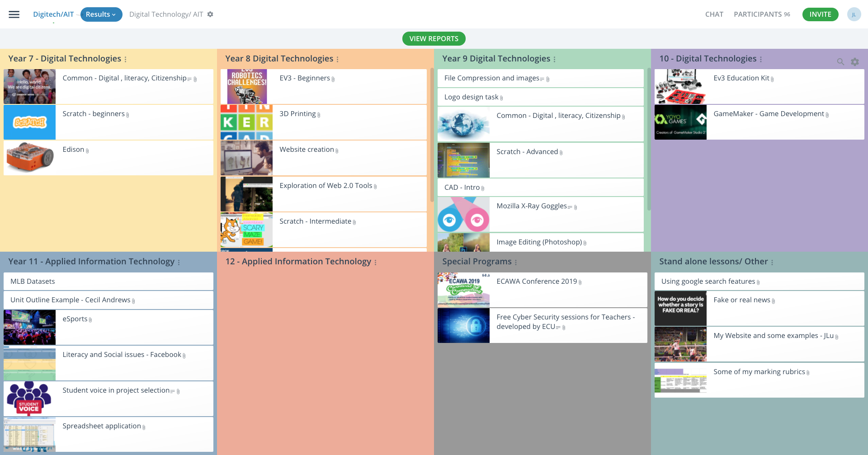This screenshot has height=455, width=868.
Task: Click the Scratch cat thumbnail on "Scratch - Intermediate"
Action: coord(246,230)
